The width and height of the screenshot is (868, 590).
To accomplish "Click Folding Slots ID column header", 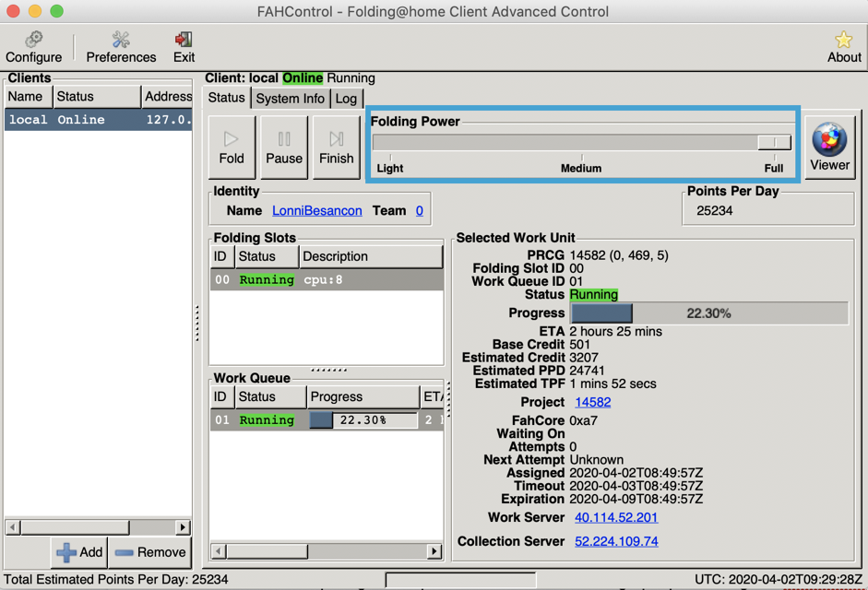I will click(222, 257).
